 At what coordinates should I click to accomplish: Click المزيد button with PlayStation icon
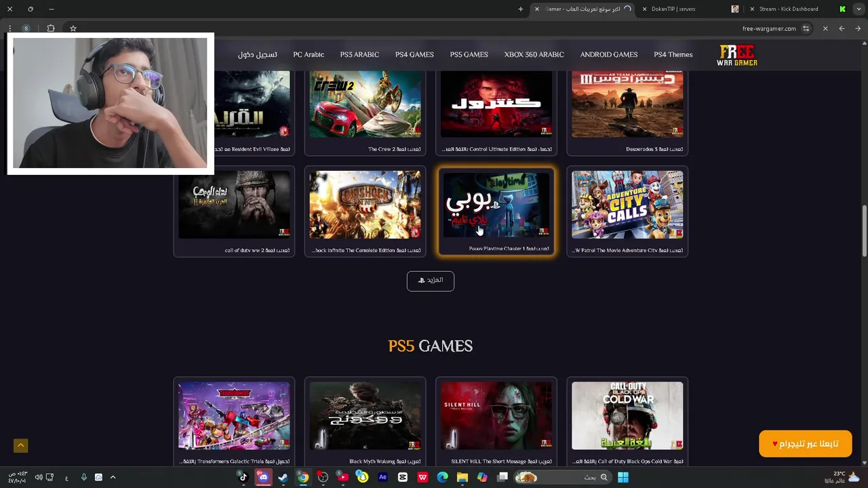[x=430, y=281]
